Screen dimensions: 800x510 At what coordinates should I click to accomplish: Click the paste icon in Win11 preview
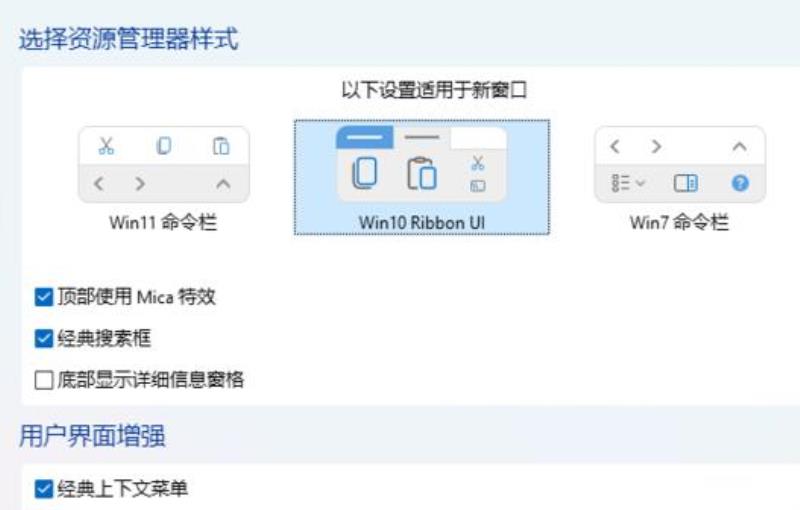tap(221, 146)
